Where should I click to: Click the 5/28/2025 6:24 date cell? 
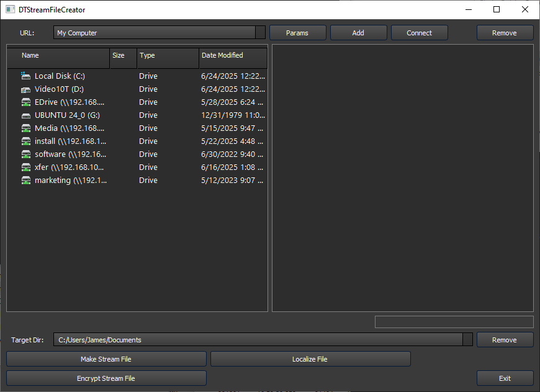(232, 102)
